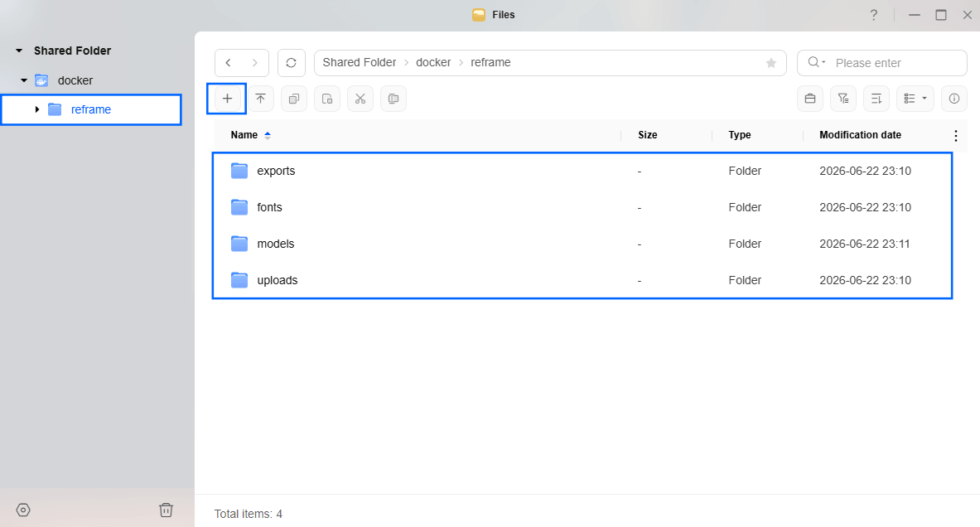The height and width of the screenshot is (527, 980).
Task: Open settings gear in sidebar footer
Action: (23, 510)
